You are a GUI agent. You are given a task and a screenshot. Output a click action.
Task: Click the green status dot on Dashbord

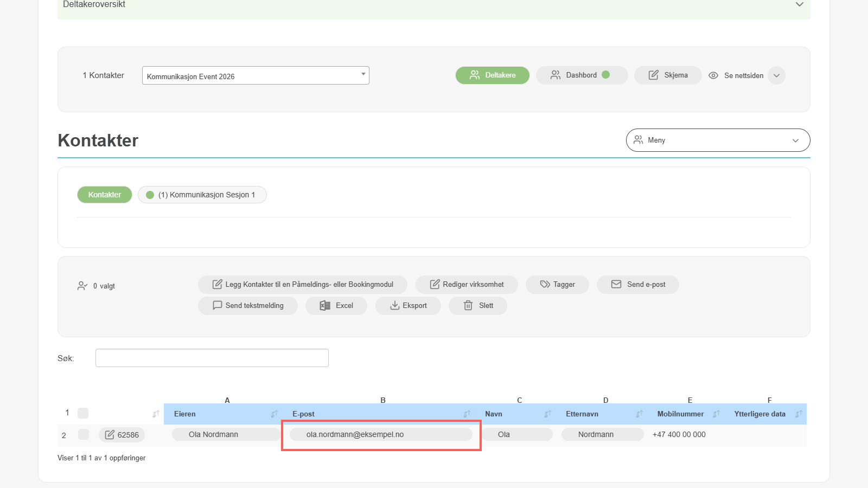coord(606,75)
